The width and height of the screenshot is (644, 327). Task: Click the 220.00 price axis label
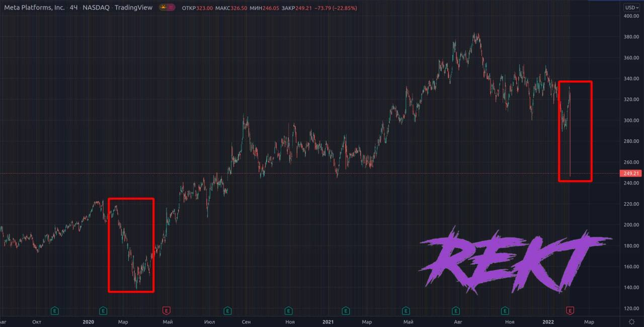click(631, 204)
